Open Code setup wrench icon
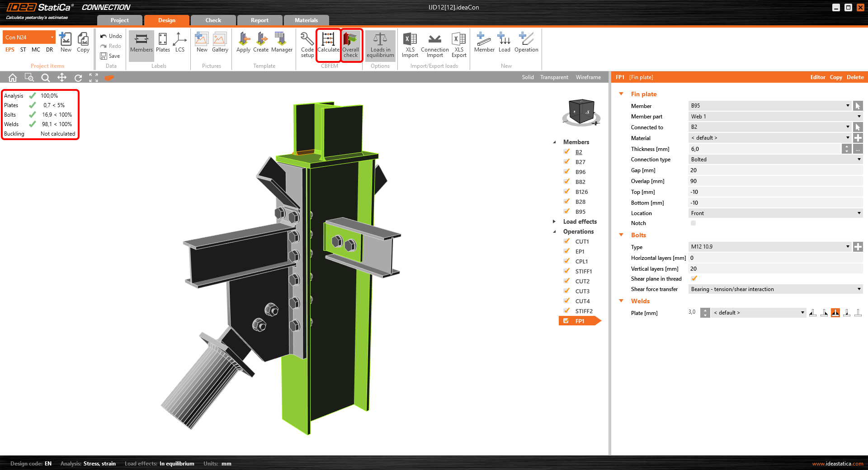868x470 pixels. (307, 44)
